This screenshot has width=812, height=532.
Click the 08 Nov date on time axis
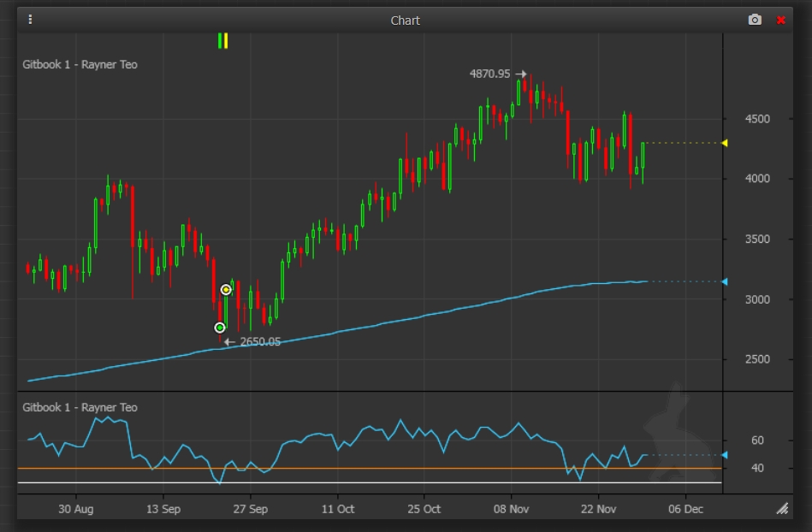coord(511,509)
